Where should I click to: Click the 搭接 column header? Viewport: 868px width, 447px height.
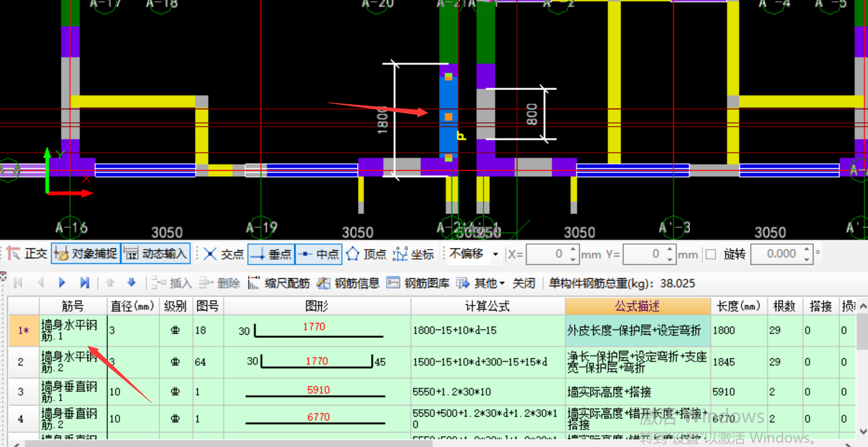820,306
